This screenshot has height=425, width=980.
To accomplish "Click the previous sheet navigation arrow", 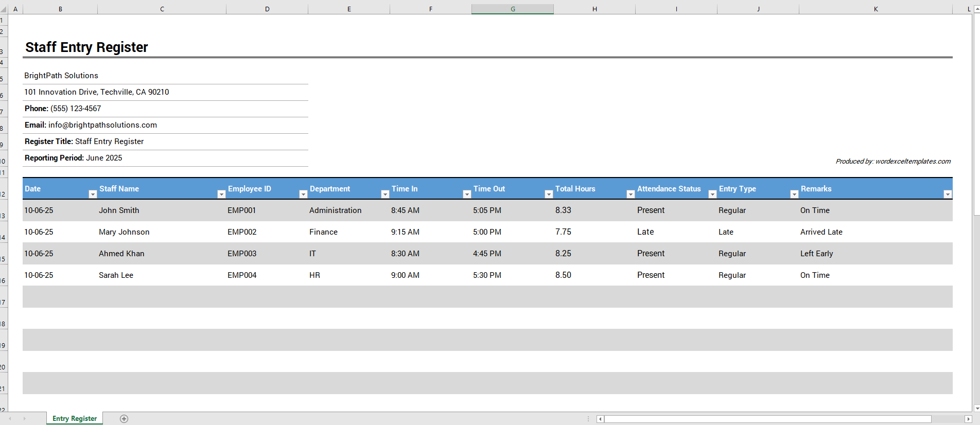I will point(10,418).
